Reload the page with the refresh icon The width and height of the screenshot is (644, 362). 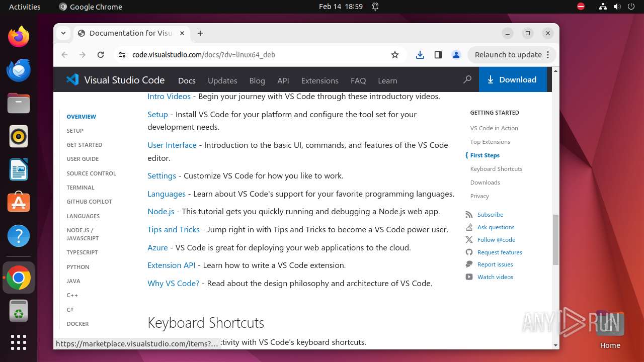[x=101, y=55]
